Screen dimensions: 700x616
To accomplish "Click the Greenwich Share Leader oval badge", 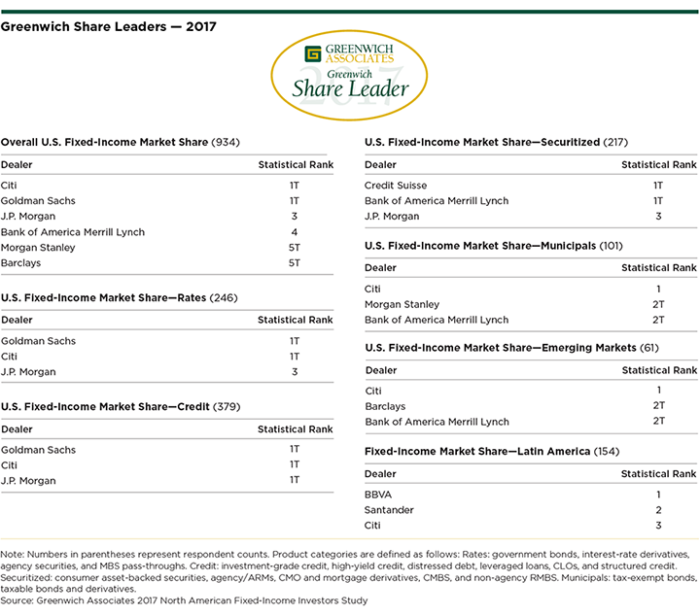I will point(349,76).
